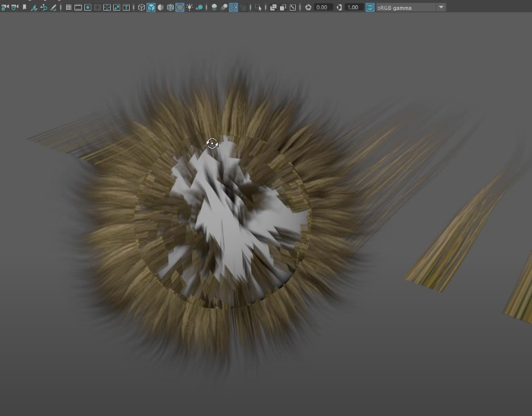Toggle the viewport Grid display
Screen dimensions: 532x416
pos(68,7)
